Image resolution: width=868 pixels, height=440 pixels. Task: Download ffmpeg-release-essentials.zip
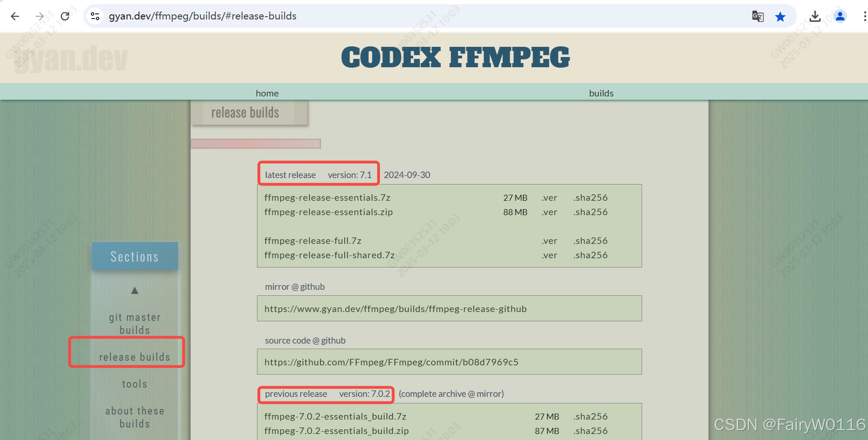(328, 212)
